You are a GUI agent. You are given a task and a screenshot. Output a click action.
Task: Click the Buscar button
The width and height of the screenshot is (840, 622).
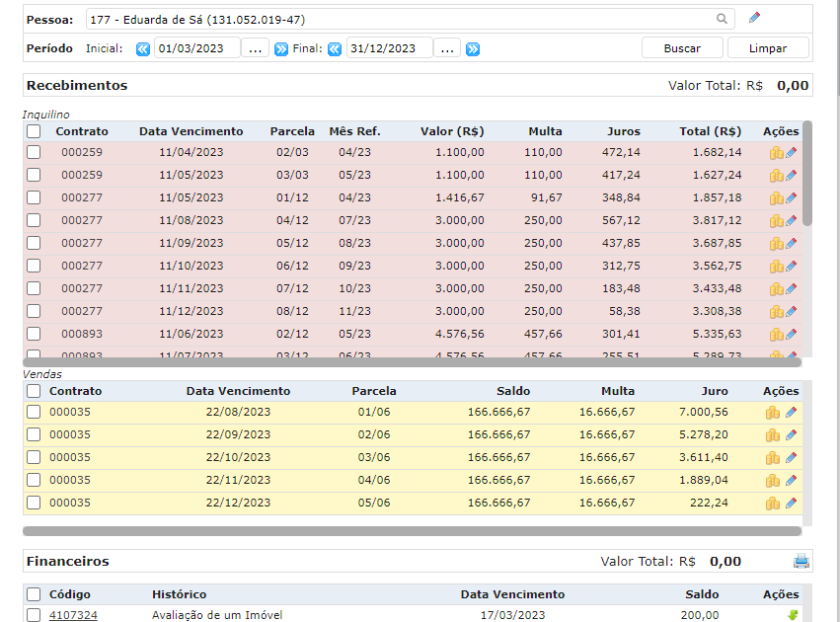click(x=682, y=48)
